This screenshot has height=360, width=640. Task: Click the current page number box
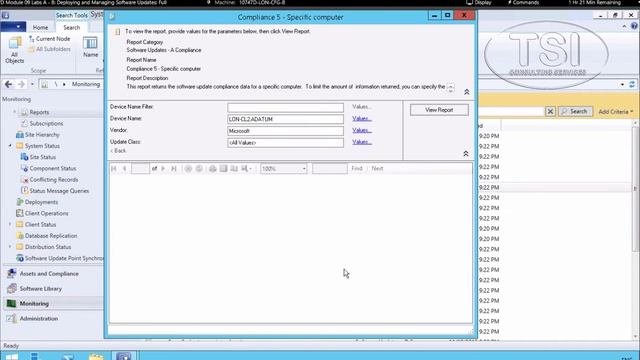140,169
